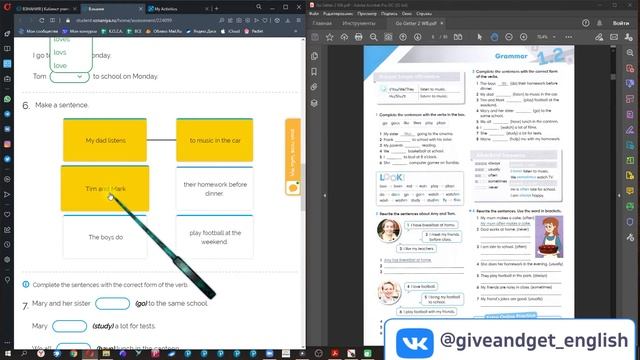Screen dimensions: 640x360
Task: Select 'their homework before dinner' card
Action: click(215, 189)
